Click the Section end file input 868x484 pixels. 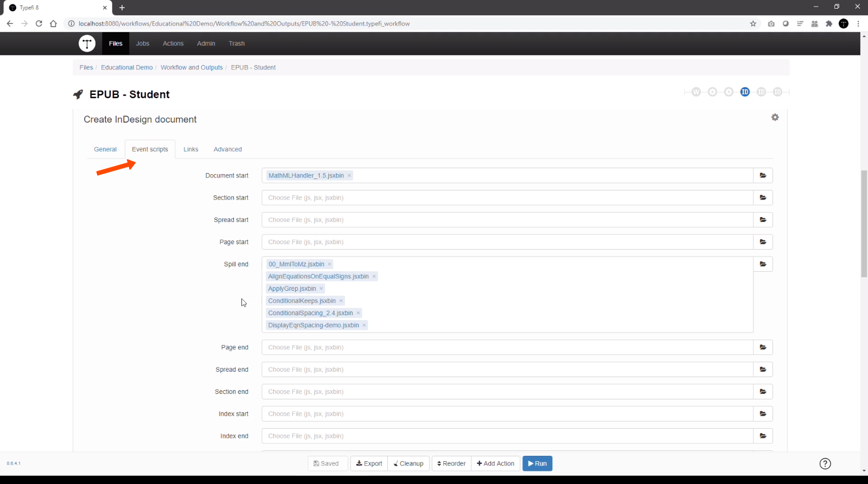click(x=507, y=392)
